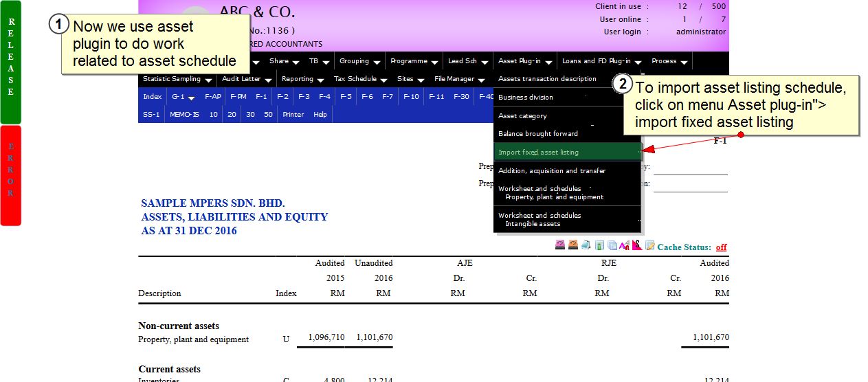868x382 pixels.
Task: Click the green RELEASE side button
Action: 11,62
